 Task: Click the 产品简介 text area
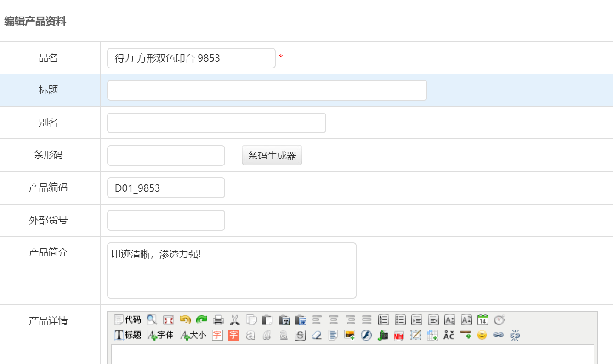[x=232, y=270]
